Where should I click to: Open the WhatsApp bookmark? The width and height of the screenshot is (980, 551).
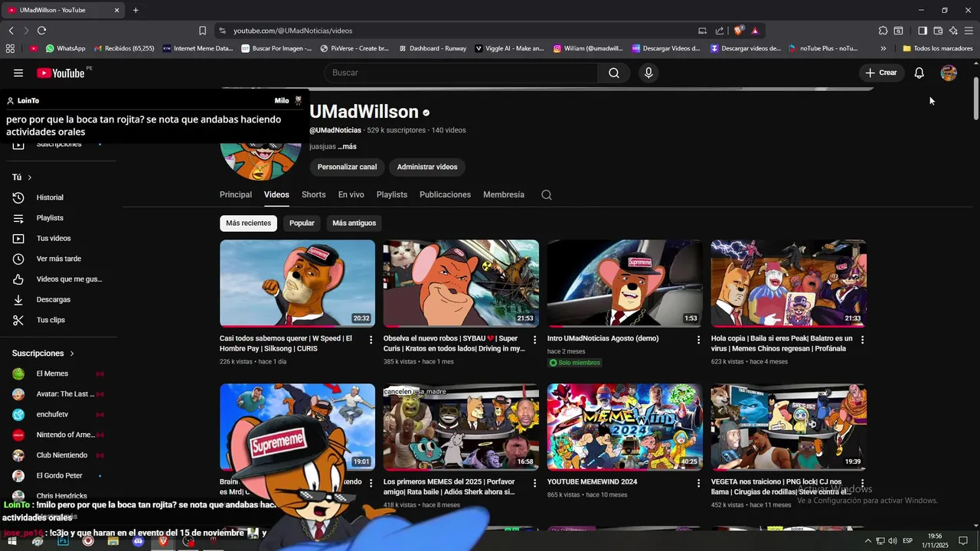65,48
